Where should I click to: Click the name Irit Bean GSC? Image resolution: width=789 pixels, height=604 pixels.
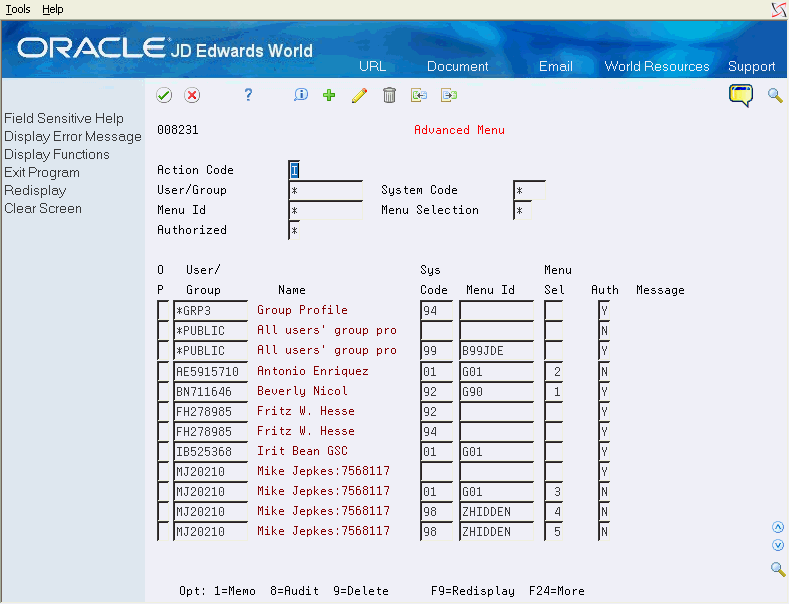pos(302,451)
